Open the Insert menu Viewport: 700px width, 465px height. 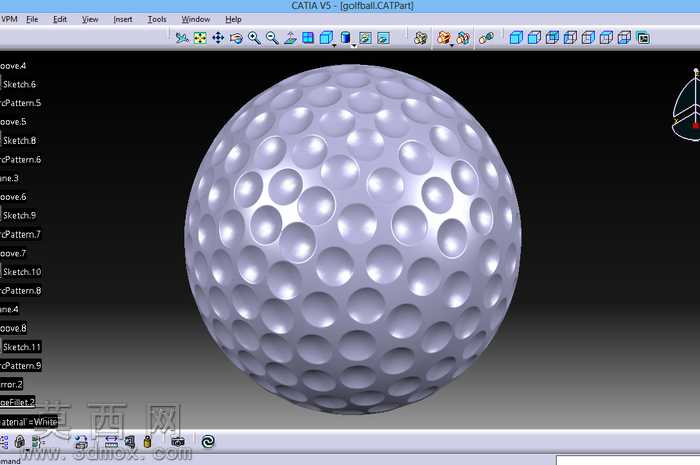point(123,19)
